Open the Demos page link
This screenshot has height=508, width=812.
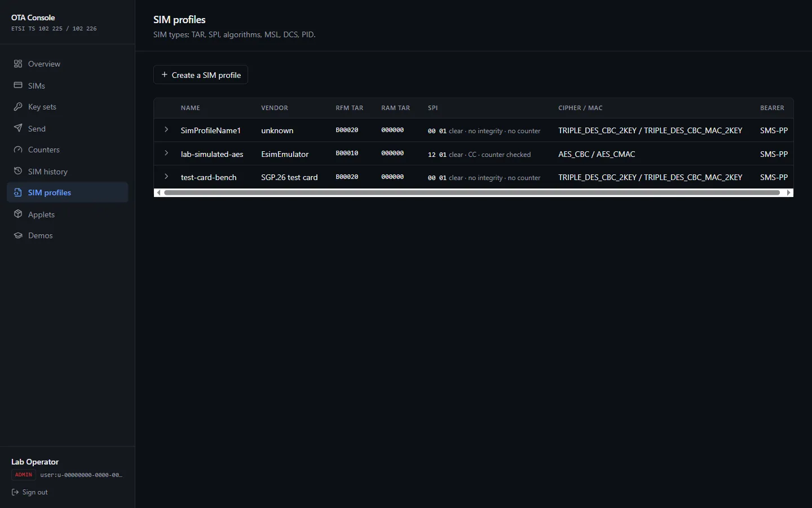pos(68,235)
